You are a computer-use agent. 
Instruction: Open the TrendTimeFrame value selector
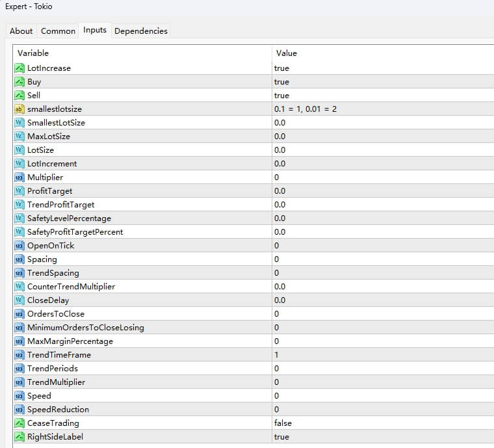pos(277,355)
